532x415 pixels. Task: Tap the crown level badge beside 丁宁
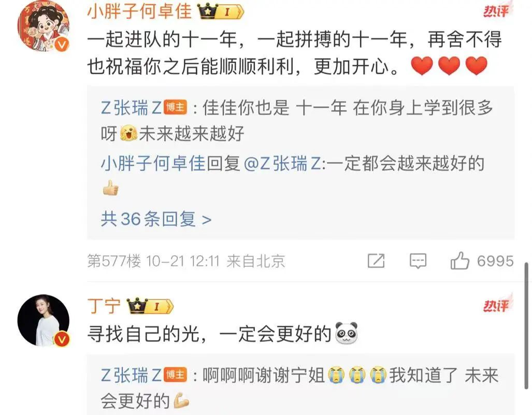[150, 306]
